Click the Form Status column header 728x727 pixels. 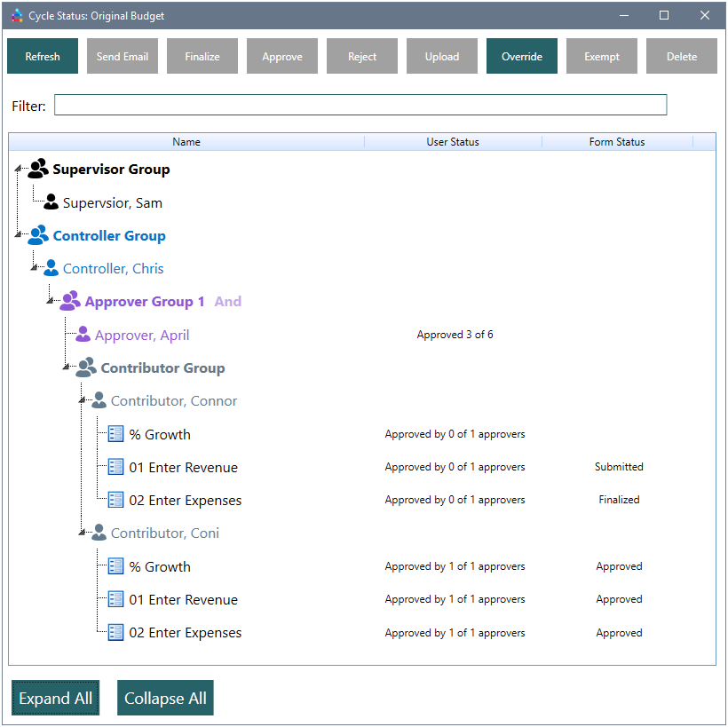616,142
